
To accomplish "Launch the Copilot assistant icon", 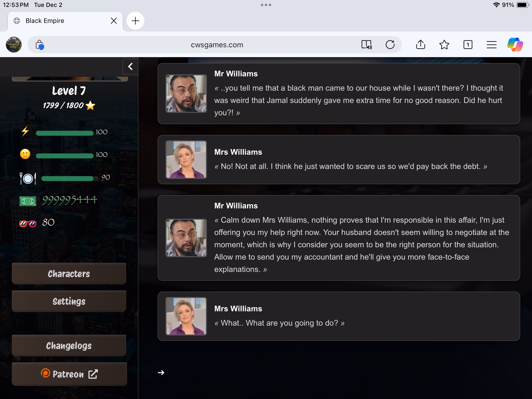I will tap(515, 45).
